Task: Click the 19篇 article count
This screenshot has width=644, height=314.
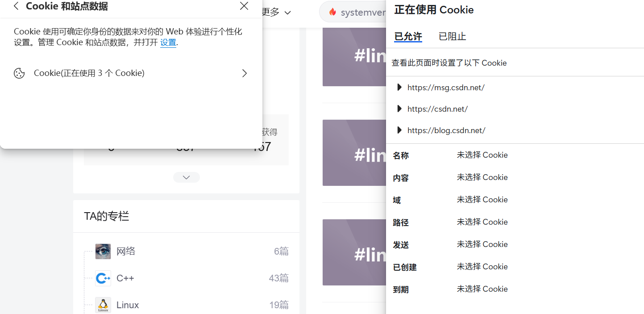Action: tap(279, 305)
